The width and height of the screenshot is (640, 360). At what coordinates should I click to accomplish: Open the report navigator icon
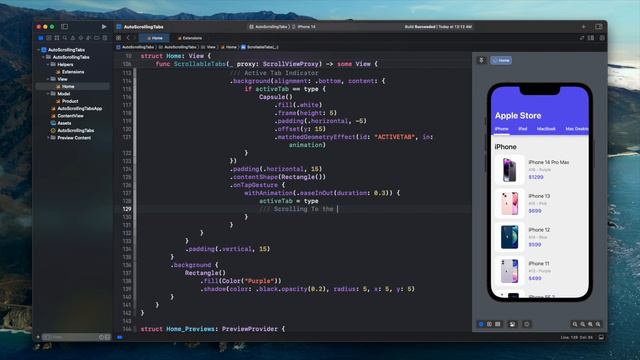pos(104,38)
